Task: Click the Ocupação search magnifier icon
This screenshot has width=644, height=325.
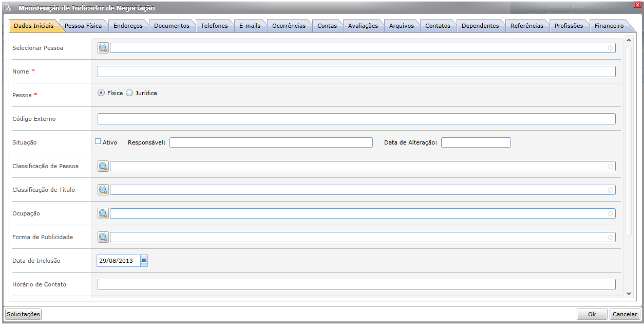Action: coord(103,213)
